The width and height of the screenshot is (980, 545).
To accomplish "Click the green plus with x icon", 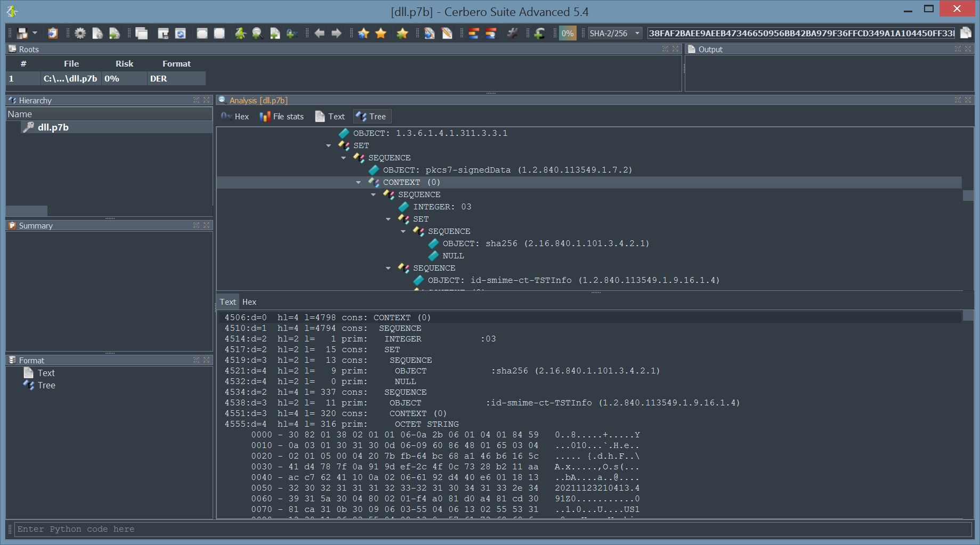I will click(x=291, y=34).
